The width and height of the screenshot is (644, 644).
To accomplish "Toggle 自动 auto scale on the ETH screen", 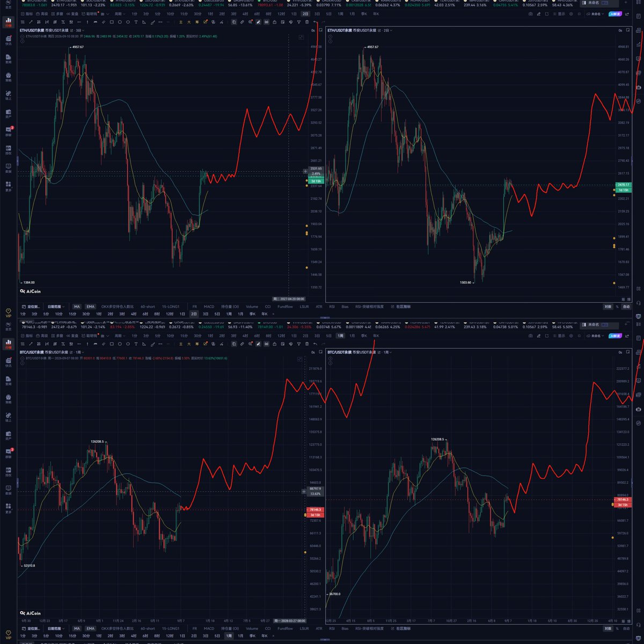I will (x=626, y=307).
